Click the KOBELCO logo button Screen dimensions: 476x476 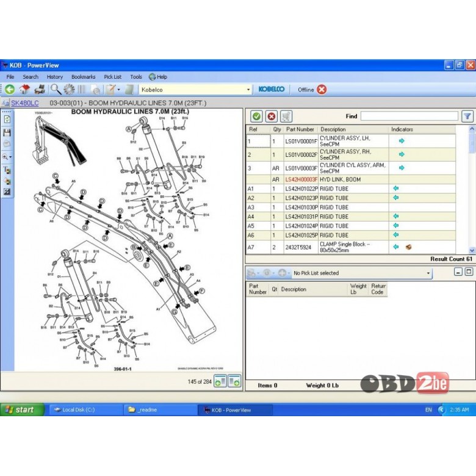click(x=272, y=89)
